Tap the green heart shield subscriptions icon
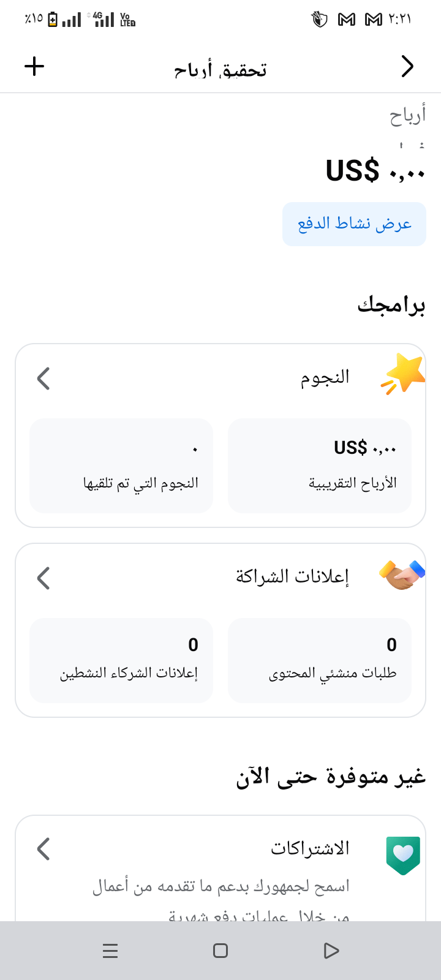This screenshot has height=980, width=441. coord(403,854)
